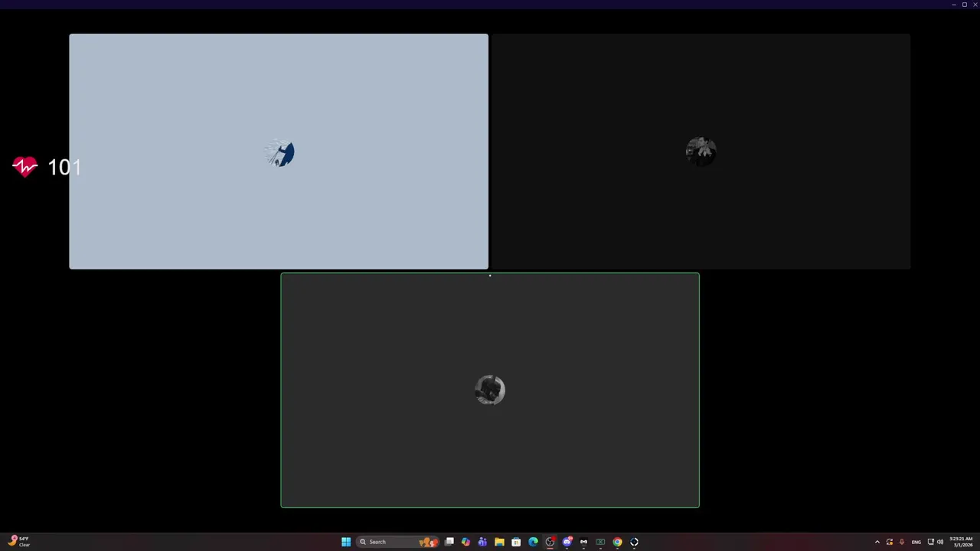Open the weather widget showing 54°F Clear

[x=20, y=542]
